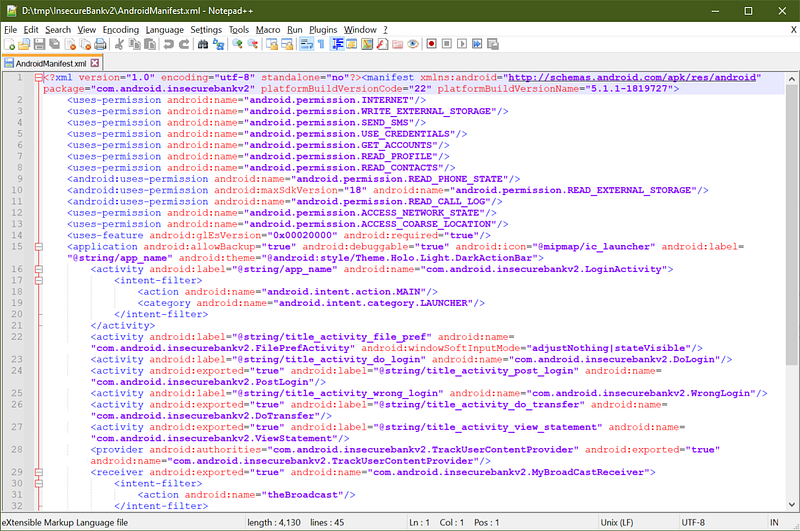Collapse the fold marker at line 1
The width and height of the screenshot is (800, 531).
click(x=39, y=78)
